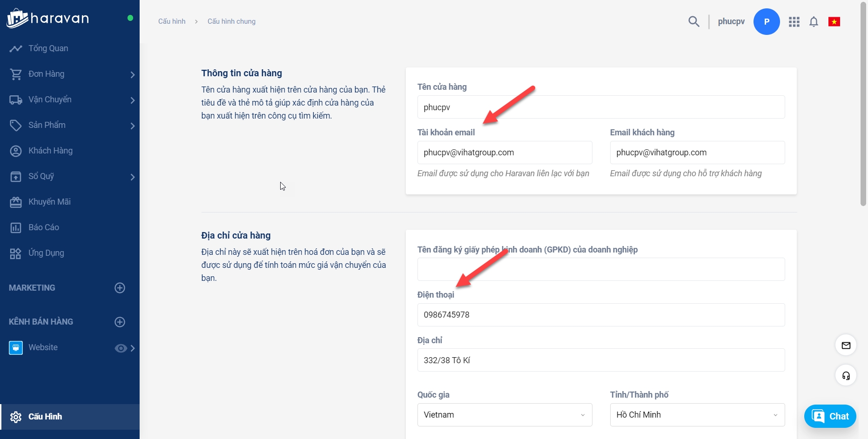868x439 pixels.
Task: Click the search magnifier icon
Action: 693,21
